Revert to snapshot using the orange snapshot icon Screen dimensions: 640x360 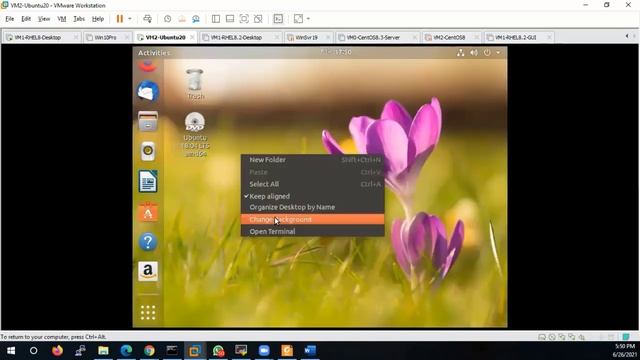pos(182,19)
